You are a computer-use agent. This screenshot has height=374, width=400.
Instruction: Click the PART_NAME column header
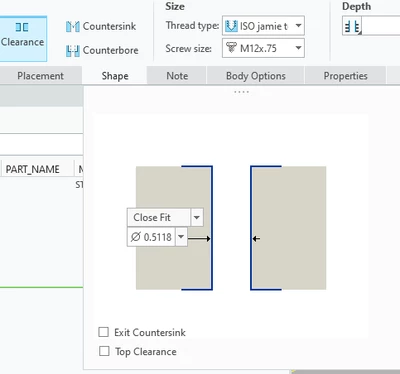tap(32, 169)
